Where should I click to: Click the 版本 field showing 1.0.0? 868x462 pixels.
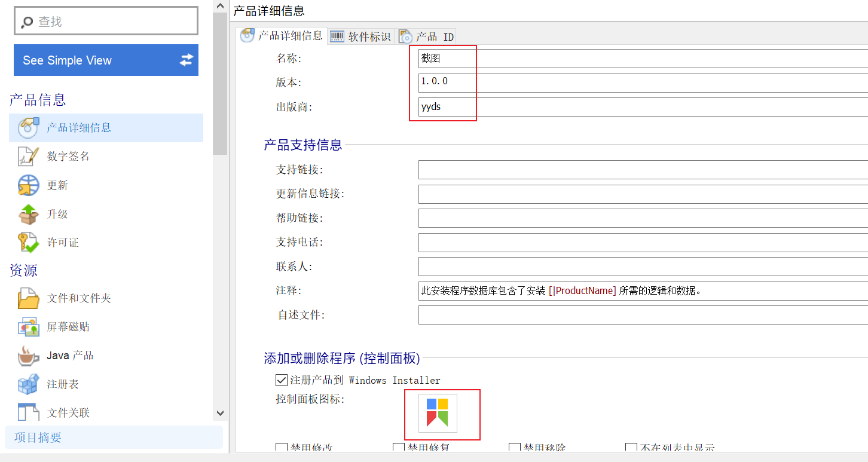coord(643,82)
